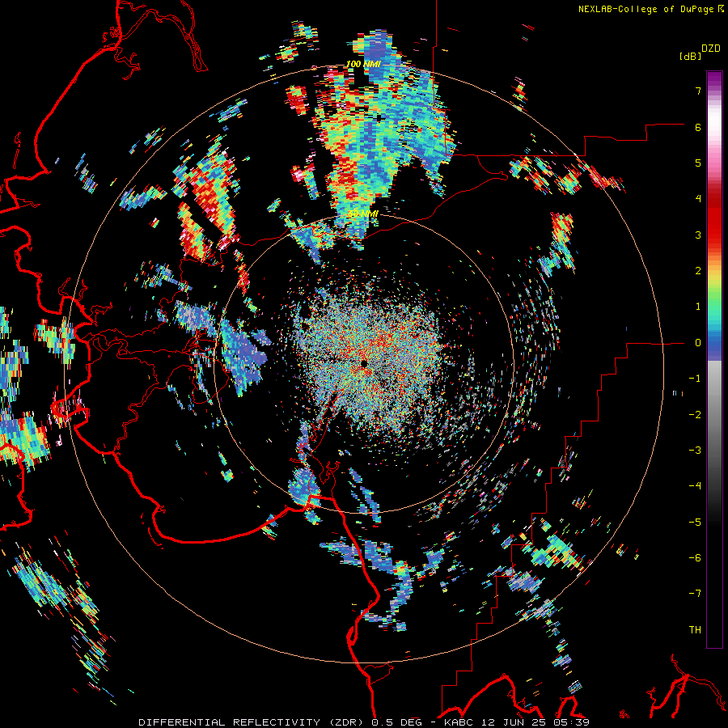728x728 pixels.
Task: Click the color scale value -1
Action: (x=695, y=379)
